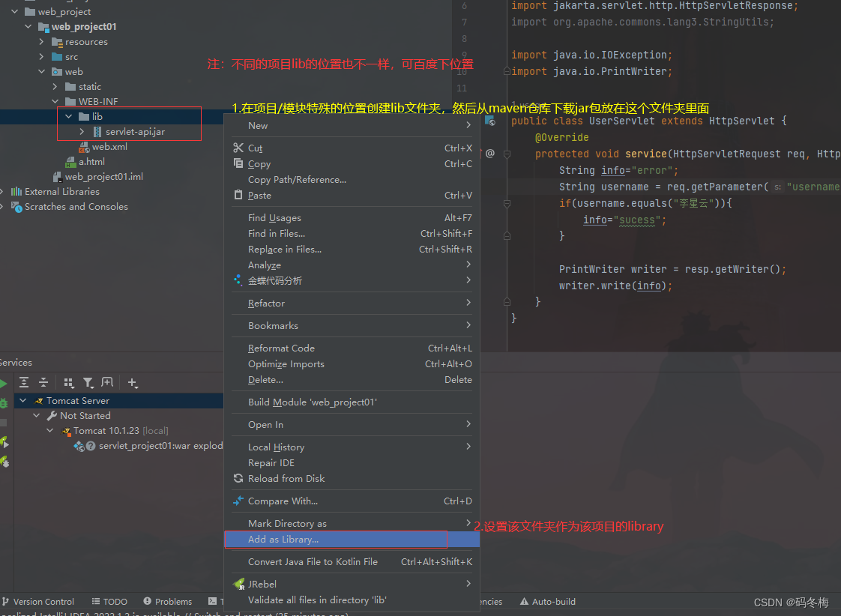Collapse Tomcat 10.1.23 [local] chevron
841x616 pixels.
coord(50,430)
